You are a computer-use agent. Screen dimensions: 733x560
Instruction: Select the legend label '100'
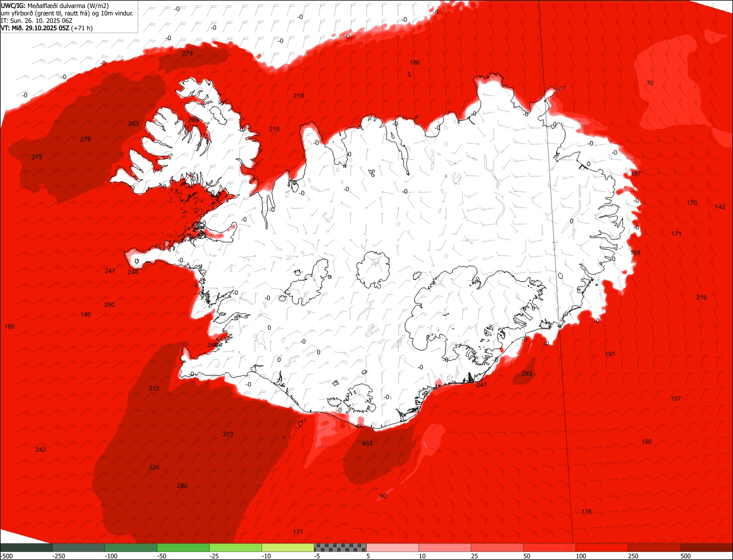pos(580,556)
